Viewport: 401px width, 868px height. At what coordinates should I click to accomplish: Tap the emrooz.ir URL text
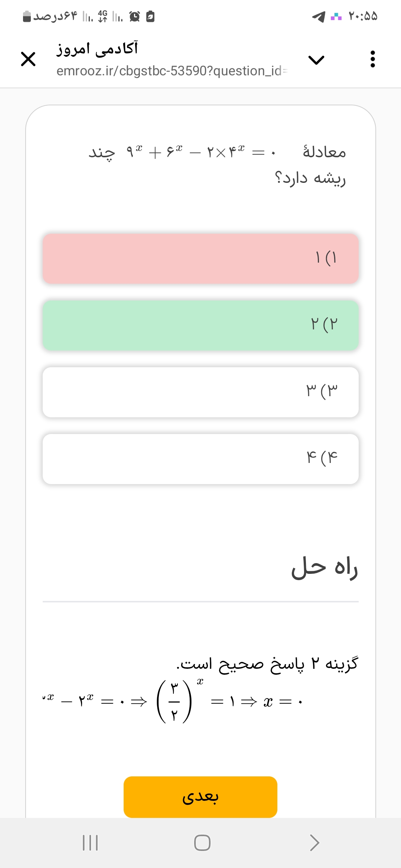(172, 71)
